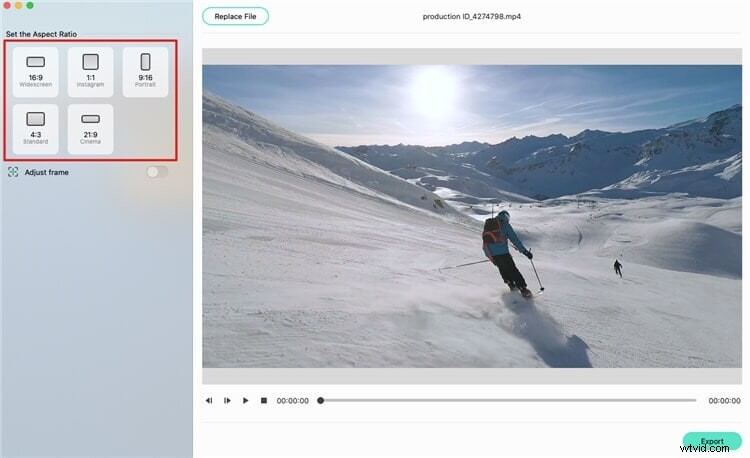750x458 pixels.
Task: Click the file name production ID_4274798.mp4
Action: (472, 16)
